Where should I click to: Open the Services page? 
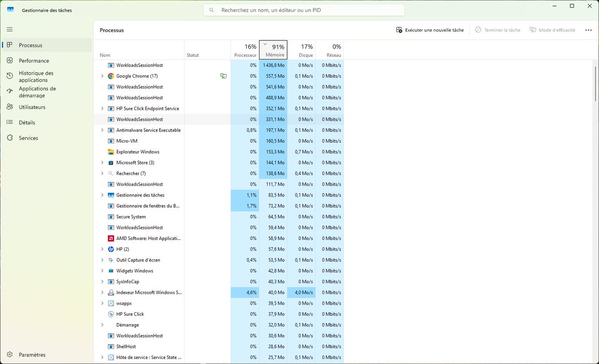coord(47,138)
